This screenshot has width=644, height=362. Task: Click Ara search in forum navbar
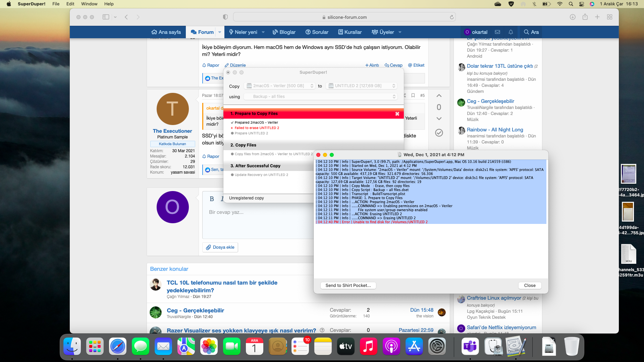click(x=531, y=32)
